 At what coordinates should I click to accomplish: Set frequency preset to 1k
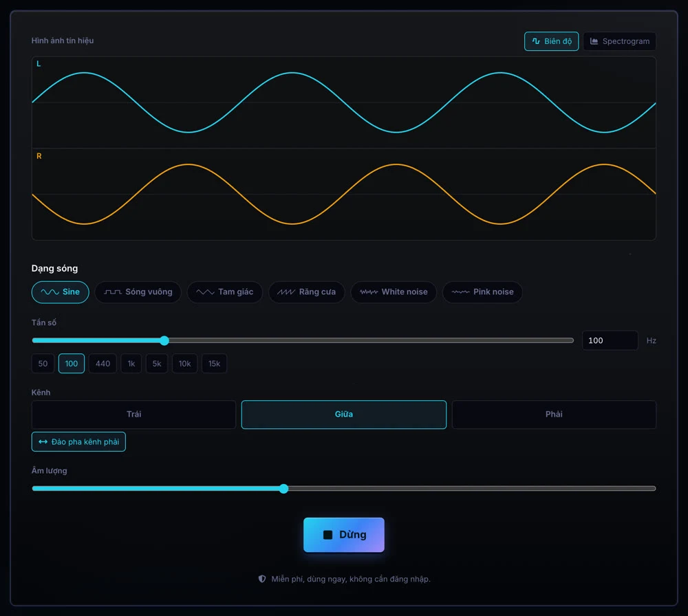click(x=131, y=364)
